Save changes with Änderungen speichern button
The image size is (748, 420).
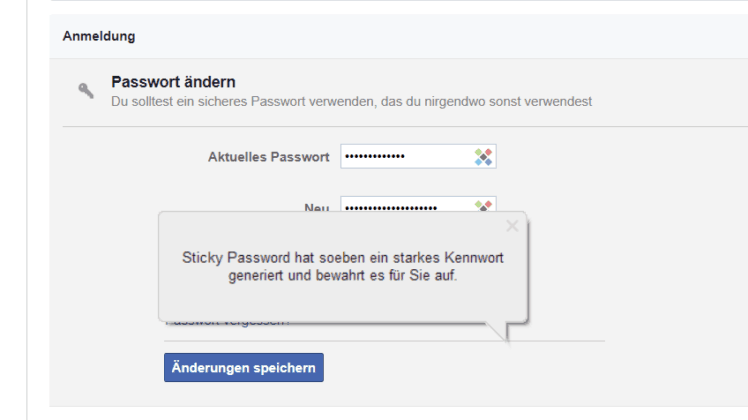pyautogui.click(x=244, y=368)
